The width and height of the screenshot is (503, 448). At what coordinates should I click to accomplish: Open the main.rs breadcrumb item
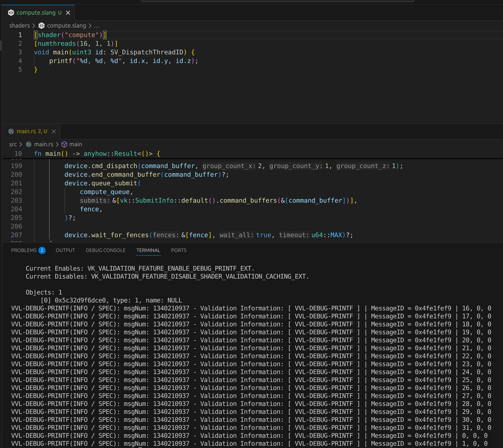[x=44, y=144]
